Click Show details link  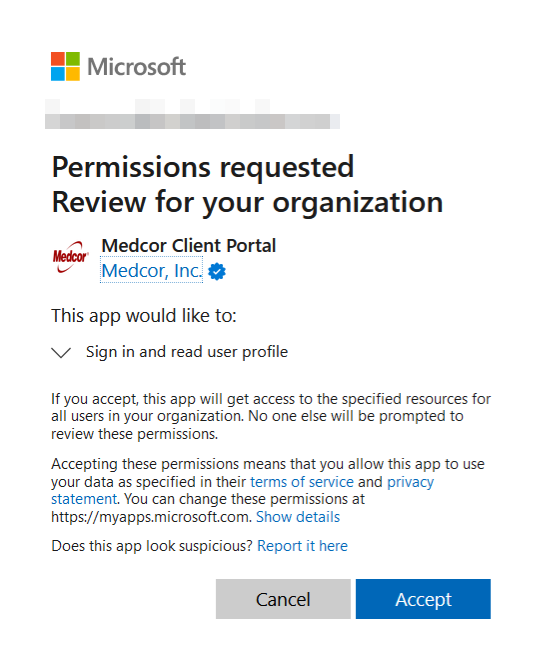[x=298, y=517]
